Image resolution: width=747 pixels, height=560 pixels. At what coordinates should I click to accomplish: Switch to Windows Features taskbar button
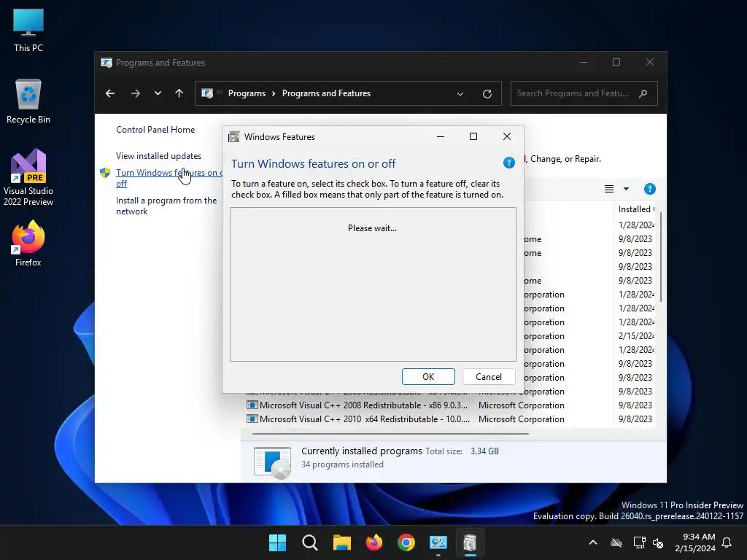pyautogui.click(x=471, y=542)
